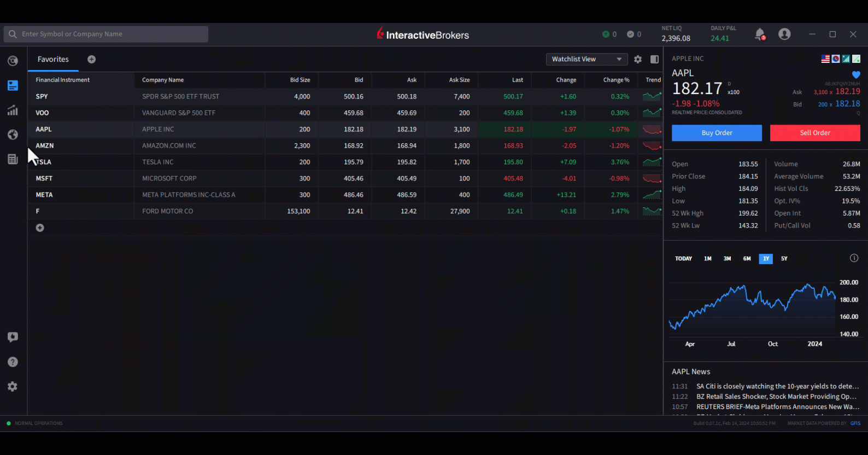Open the globe icon in sidebar
The height and width of the screenshot is (455, 868).
point(13,135)
